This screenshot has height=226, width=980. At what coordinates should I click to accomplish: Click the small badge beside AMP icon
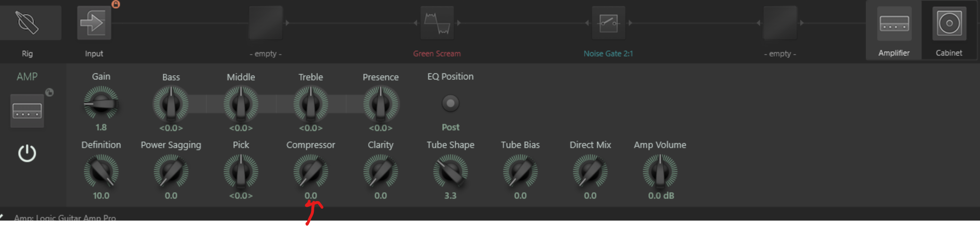pyautogui.click(x=49, y=93)
